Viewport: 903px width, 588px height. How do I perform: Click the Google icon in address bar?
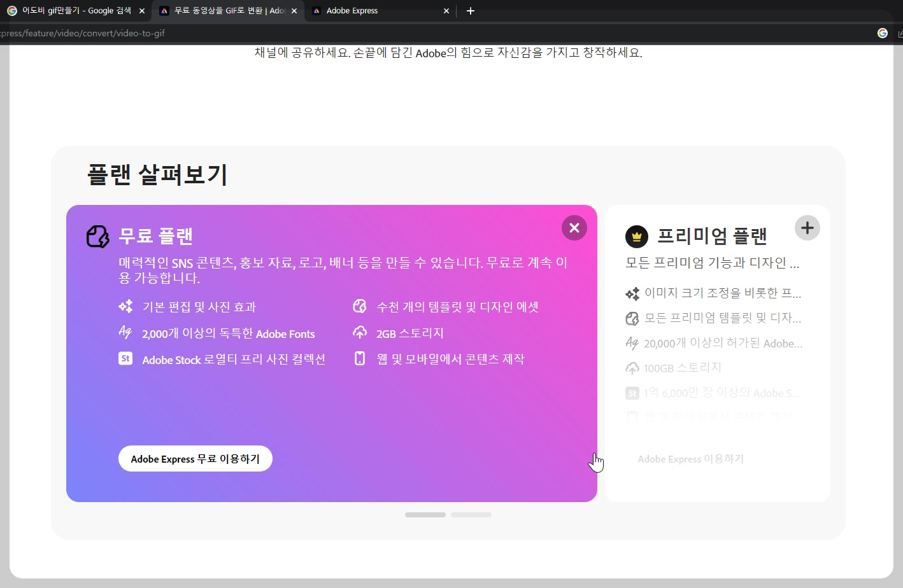click(883, 33)
